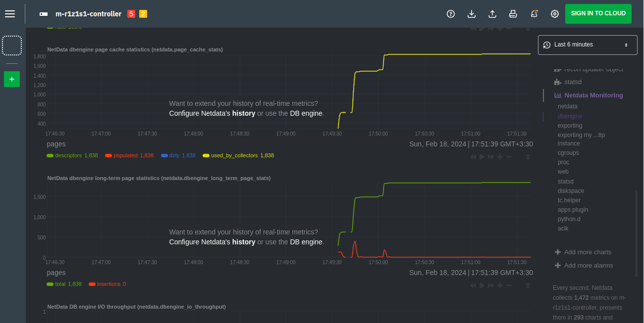Click the green plus add-space button
The image size is (644, 323).
click(x=12, y=79)
